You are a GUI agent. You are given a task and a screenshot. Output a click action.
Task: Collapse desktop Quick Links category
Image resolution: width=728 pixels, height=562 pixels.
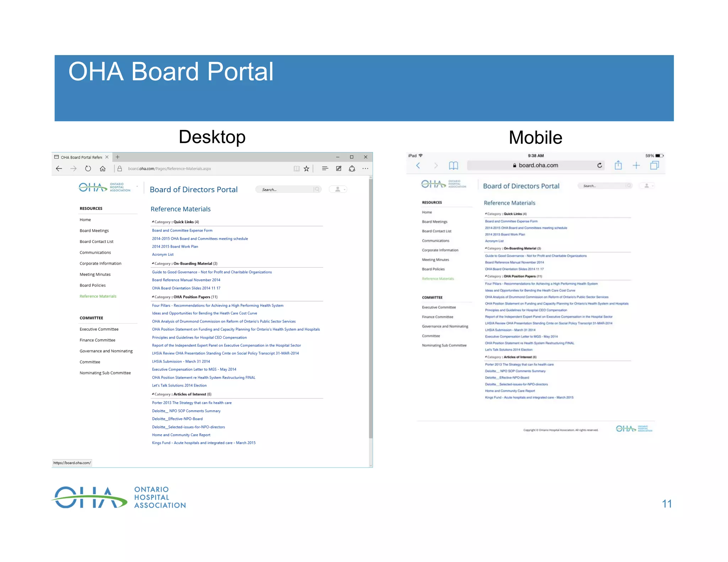coord(153,222)
